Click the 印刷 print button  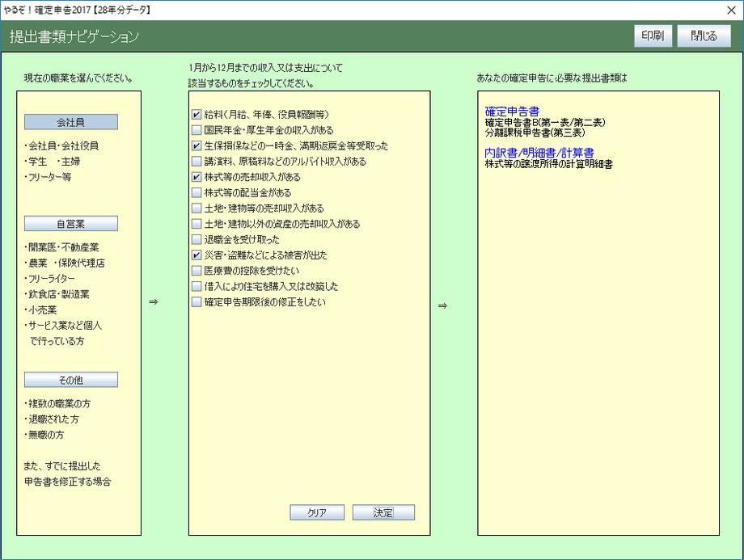point(653,36)
